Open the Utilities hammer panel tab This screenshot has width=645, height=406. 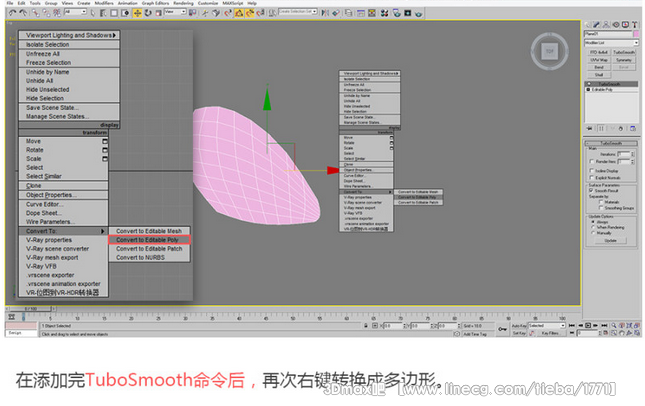pyautogui.click(x=635, y=25)
